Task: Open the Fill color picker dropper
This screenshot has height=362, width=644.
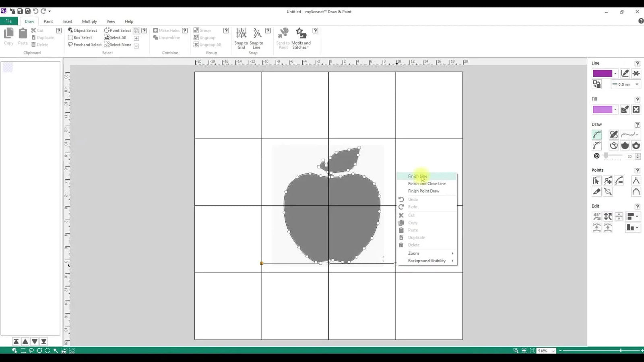Action: [625, 109]
